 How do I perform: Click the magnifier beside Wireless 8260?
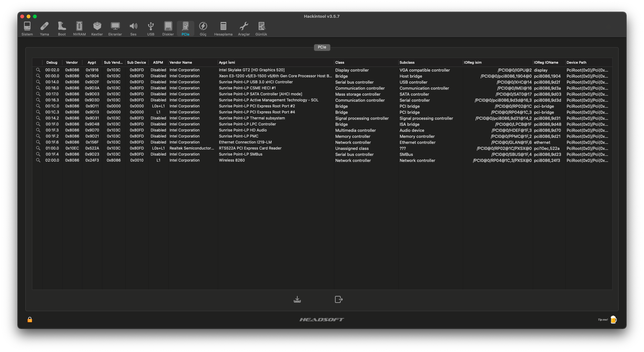coord(38,160)
